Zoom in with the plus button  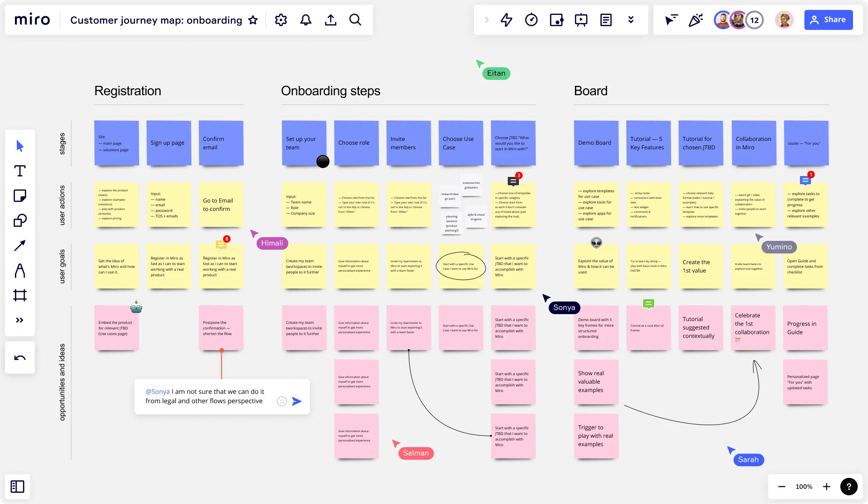point(826,487)
